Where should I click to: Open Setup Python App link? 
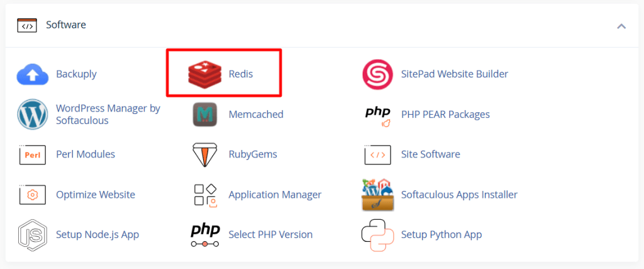[x=441, y=235]
